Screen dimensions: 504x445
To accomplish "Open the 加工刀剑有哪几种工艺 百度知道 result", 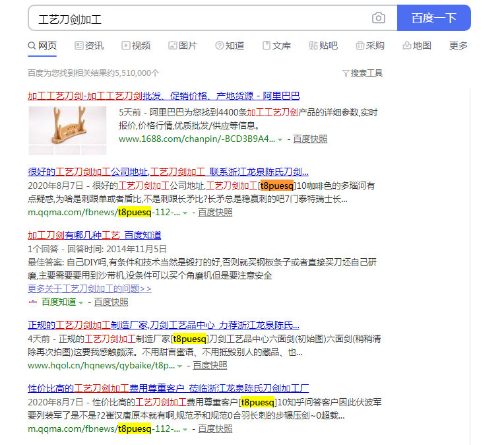I will [94, 235].
